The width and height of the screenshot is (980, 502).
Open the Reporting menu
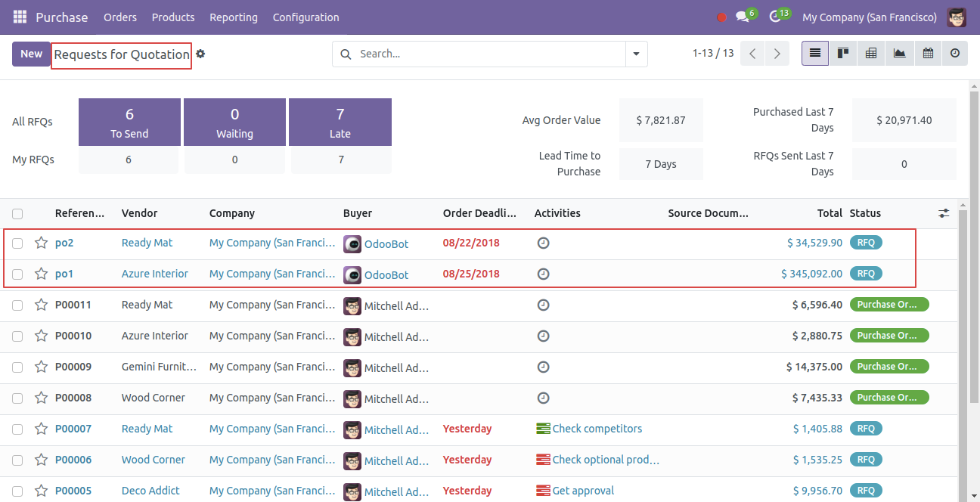click(x=234, y=17)
